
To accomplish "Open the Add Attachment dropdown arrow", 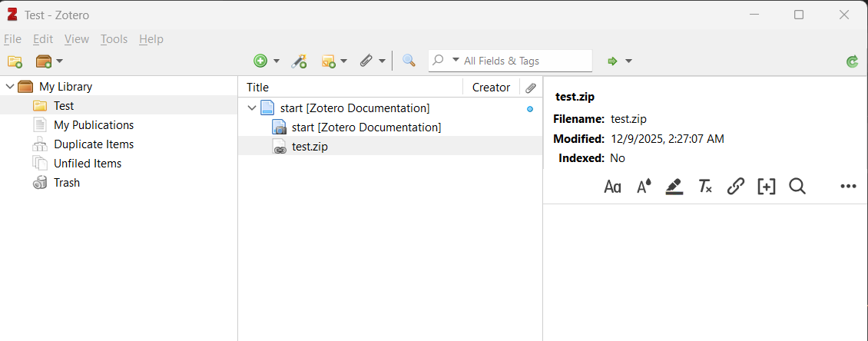I will (x=382, y=61).
